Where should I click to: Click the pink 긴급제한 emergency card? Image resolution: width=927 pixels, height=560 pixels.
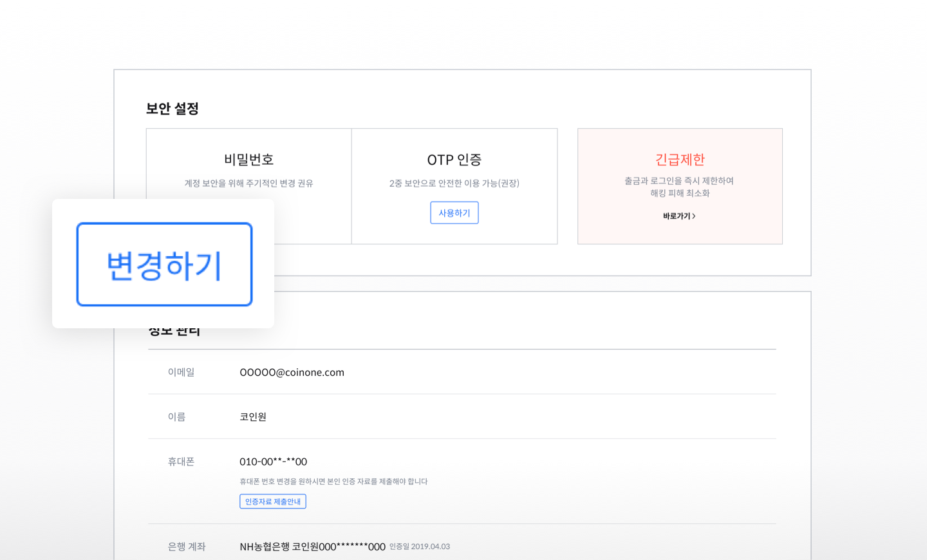[x=680, y=185]
